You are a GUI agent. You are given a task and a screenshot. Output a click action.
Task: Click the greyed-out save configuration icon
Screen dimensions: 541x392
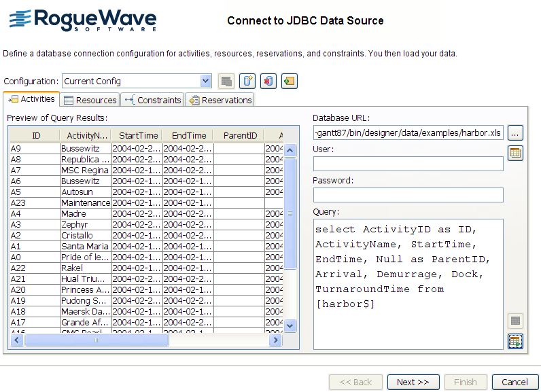[x=227, y=82]
